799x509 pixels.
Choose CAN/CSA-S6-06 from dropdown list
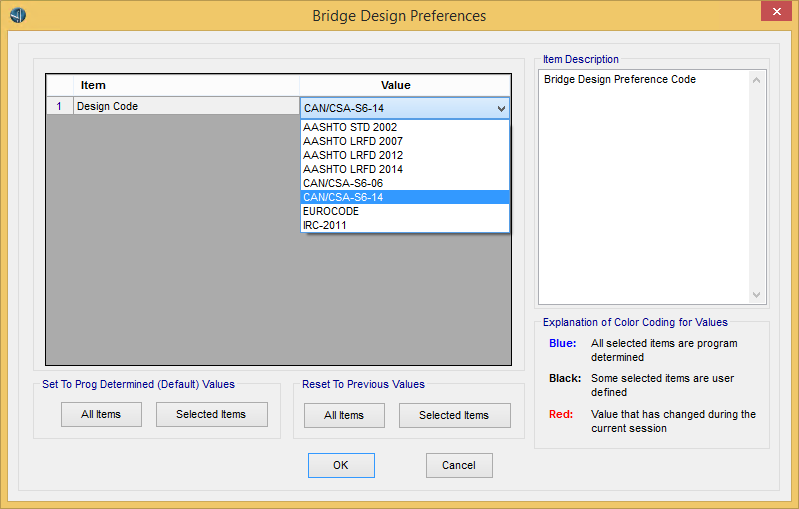[x=405, y=183]
